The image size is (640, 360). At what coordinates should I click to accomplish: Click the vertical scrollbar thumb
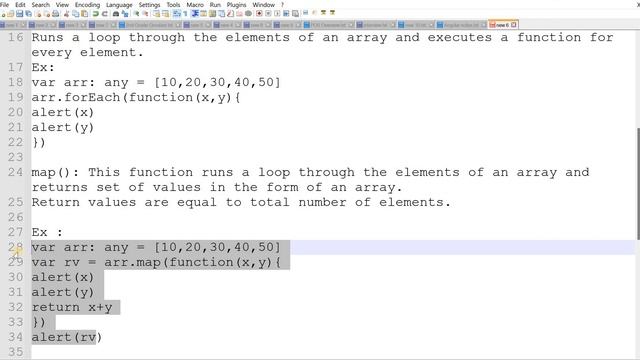[x=638, y=184]
